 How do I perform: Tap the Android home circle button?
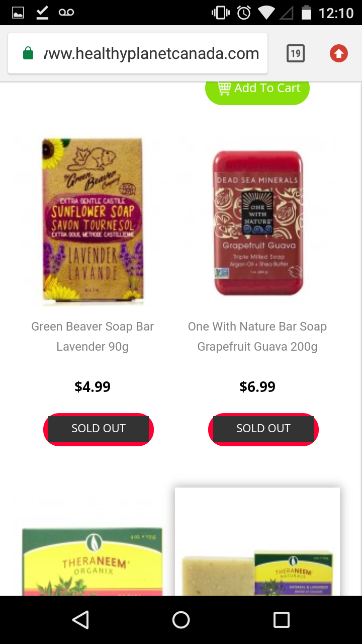pyautogui.click(x=181, y=620)
